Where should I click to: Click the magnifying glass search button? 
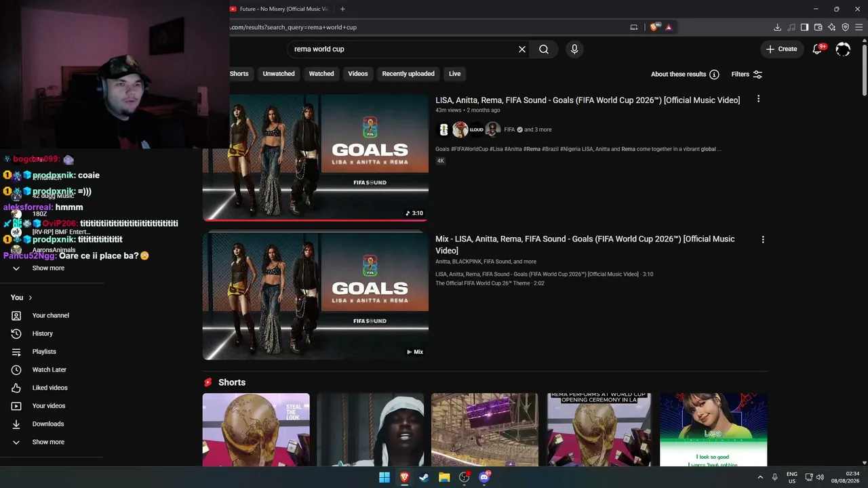tap(544, 49)
